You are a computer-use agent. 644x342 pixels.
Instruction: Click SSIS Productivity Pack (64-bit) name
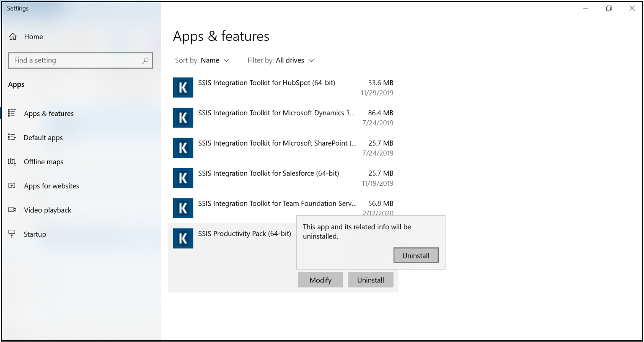point(245,233)
